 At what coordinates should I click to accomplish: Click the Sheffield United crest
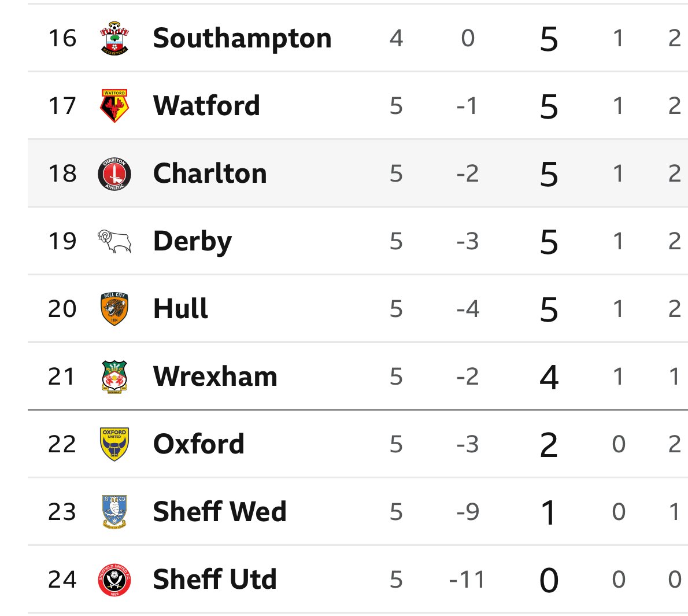pyautogui.click(x=114, y=580)
